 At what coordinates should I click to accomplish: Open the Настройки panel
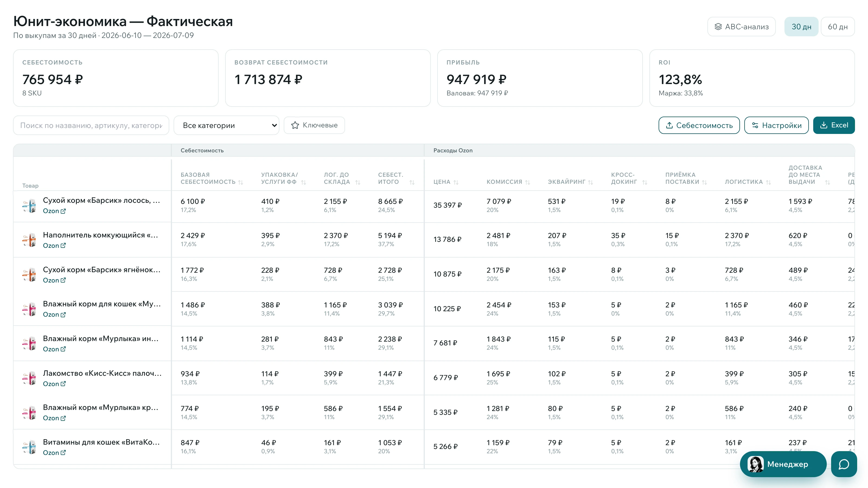pyautogui.click(x=776, y=125)
